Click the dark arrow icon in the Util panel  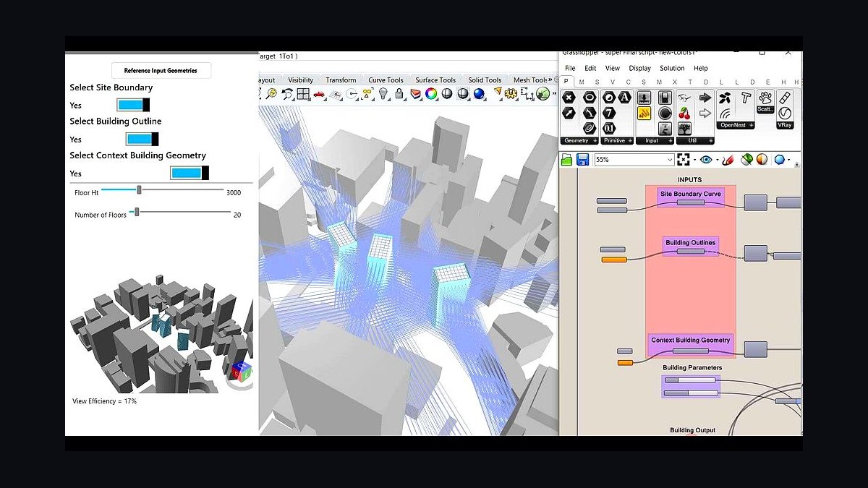(705, 98)
